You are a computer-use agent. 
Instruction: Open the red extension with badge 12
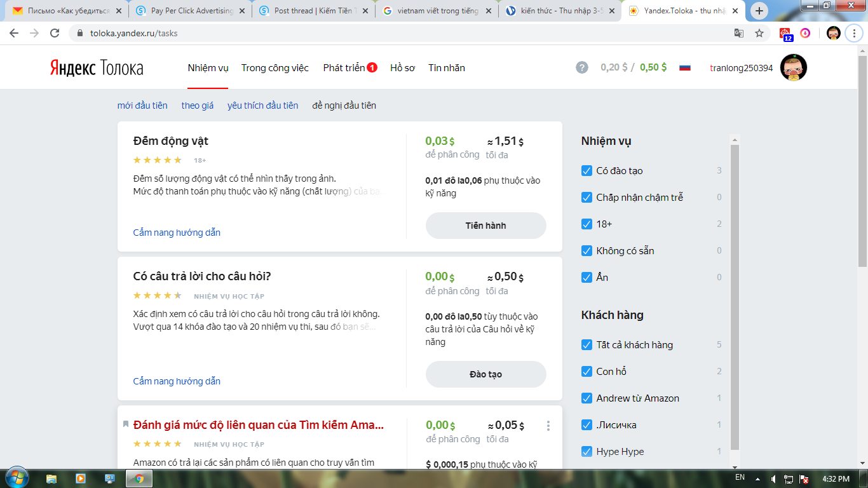tap(786, 34)
